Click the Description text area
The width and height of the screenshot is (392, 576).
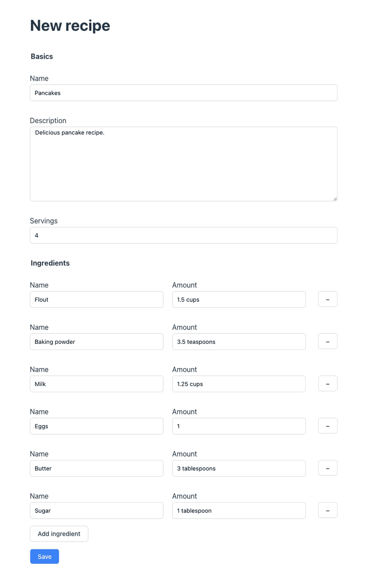click(183, 163)
